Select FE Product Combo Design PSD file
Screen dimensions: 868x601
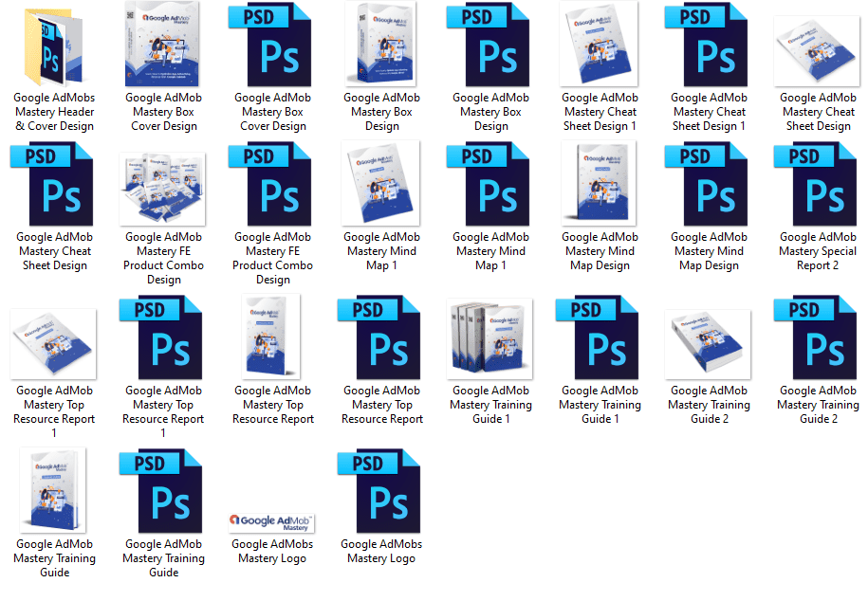270,184
